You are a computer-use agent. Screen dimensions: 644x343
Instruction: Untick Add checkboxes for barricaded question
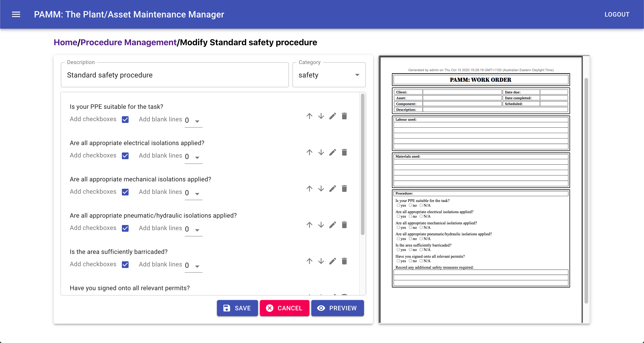[125, 265]
